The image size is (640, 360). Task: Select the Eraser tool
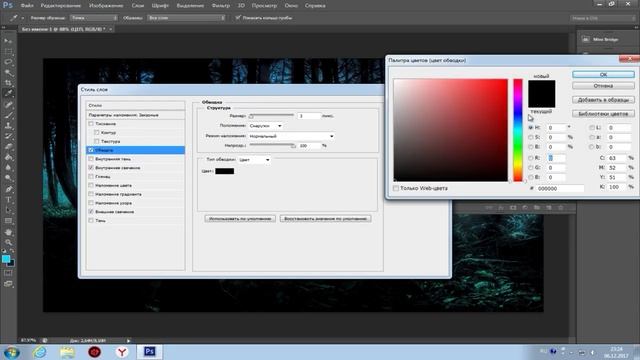pos(8,147)
